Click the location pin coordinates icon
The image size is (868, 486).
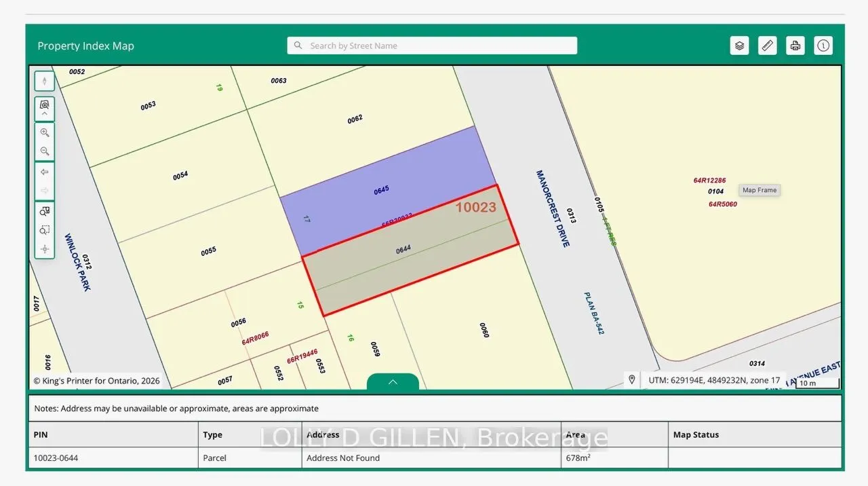[x=632, y=380]
